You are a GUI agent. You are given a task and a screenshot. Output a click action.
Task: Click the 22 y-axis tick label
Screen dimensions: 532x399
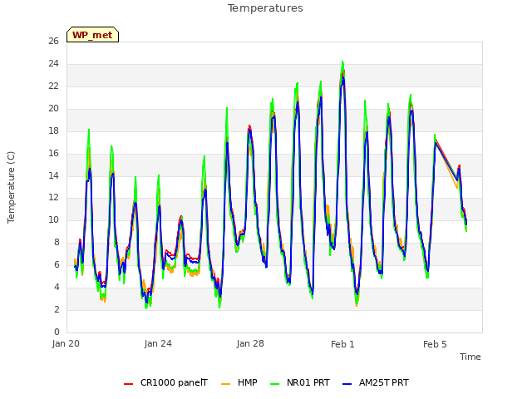click(53, 86)
